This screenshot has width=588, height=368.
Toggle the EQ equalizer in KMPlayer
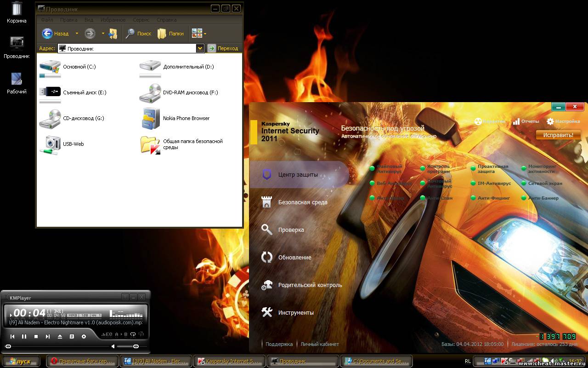click(x=107, y=334)
